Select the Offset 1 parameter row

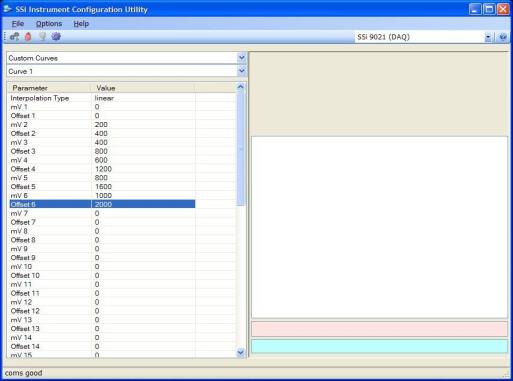[102, 116]
